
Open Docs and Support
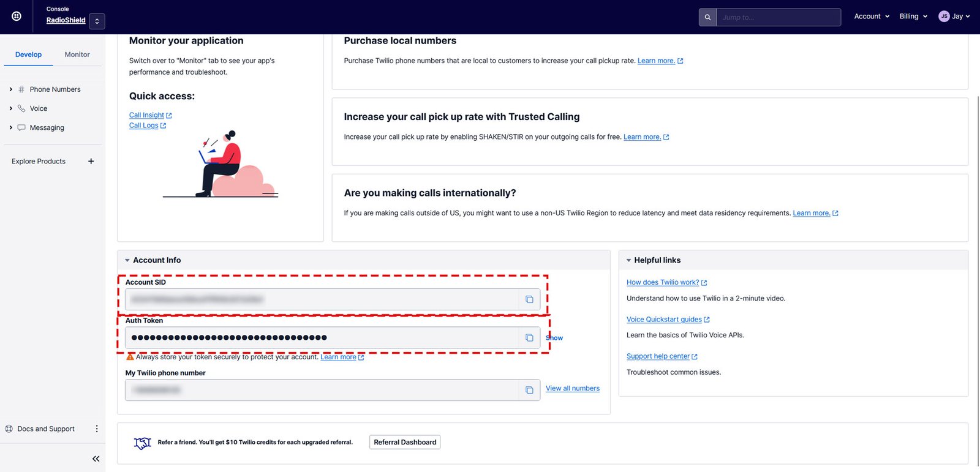46,429
